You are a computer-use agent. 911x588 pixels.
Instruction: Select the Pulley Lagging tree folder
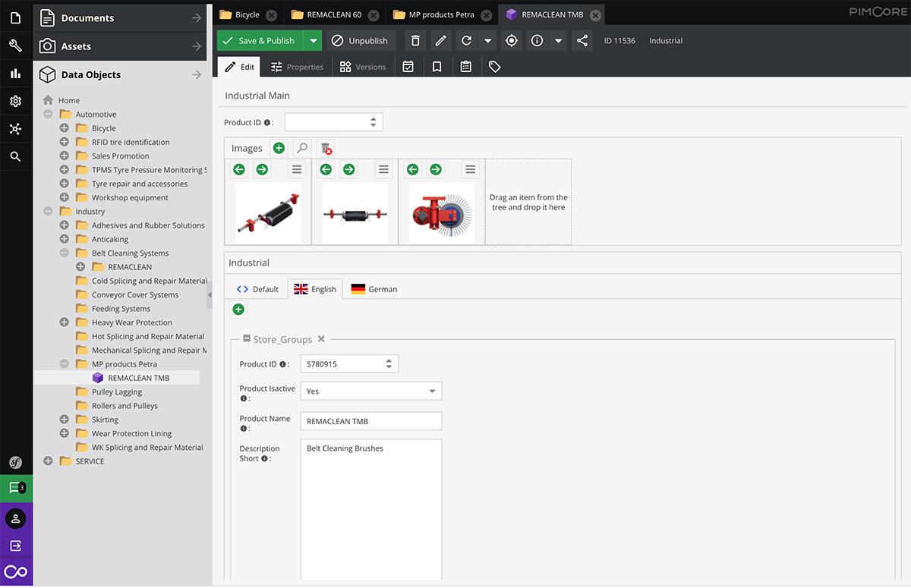coord(117,391)
